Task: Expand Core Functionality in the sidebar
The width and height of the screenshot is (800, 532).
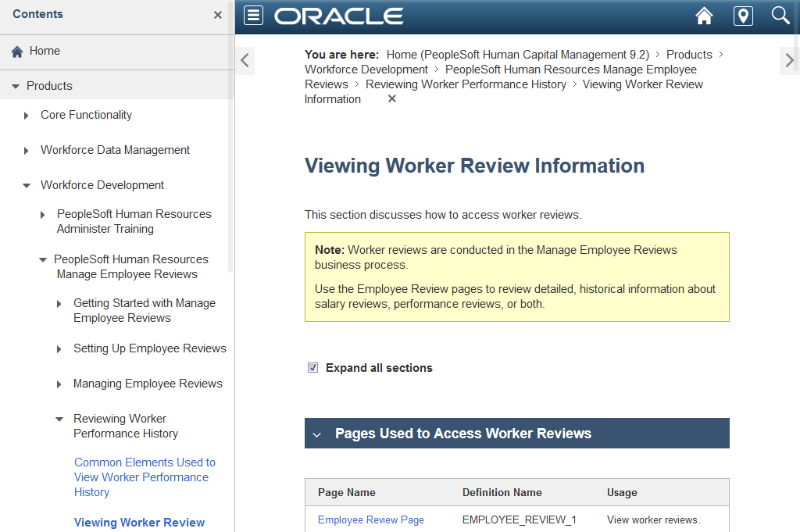Action: [x=25, y=115]
